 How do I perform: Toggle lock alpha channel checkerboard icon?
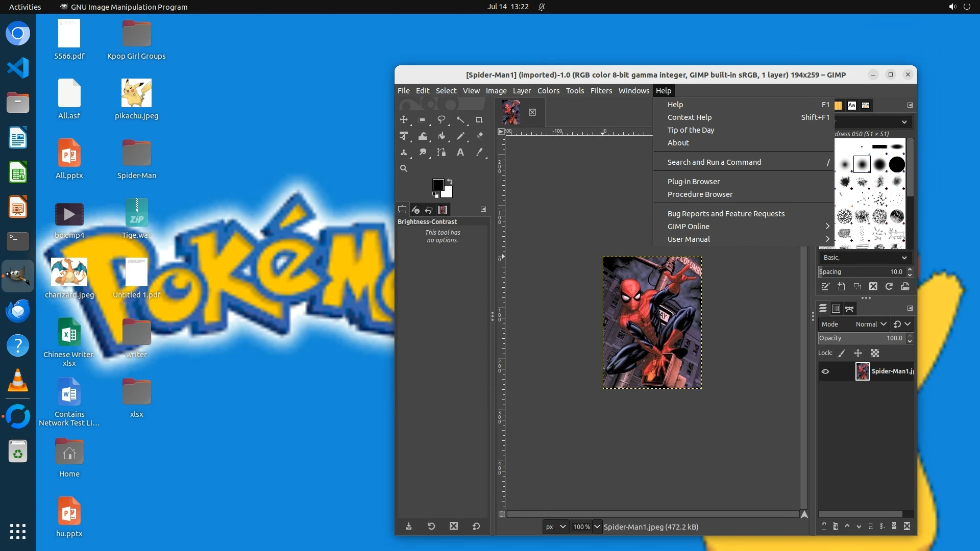coord(875,353)
